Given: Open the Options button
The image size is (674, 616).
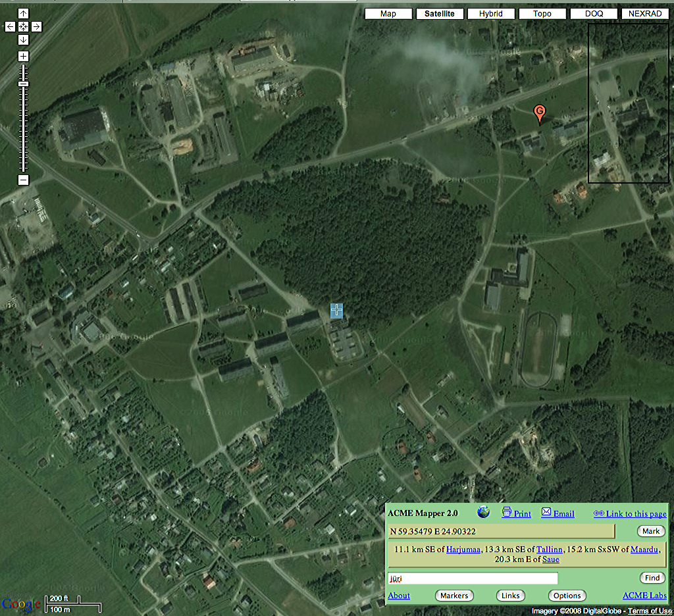Looking at the screenshot, I should pyautogui.click(x=567, y=596).
